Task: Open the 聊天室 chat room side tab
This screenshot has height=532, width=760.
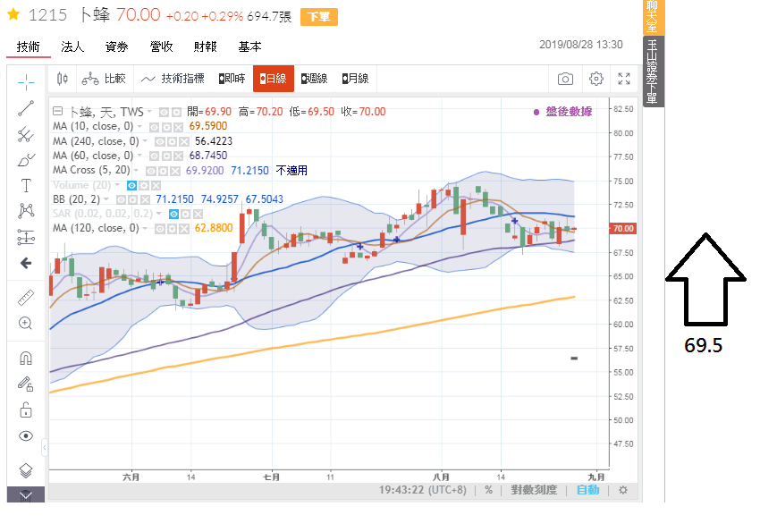Action: (x=653, y=17)
